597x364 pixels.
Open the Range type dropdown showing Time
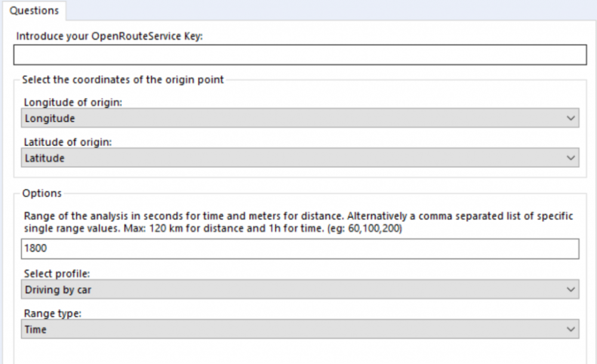[300, 329]
